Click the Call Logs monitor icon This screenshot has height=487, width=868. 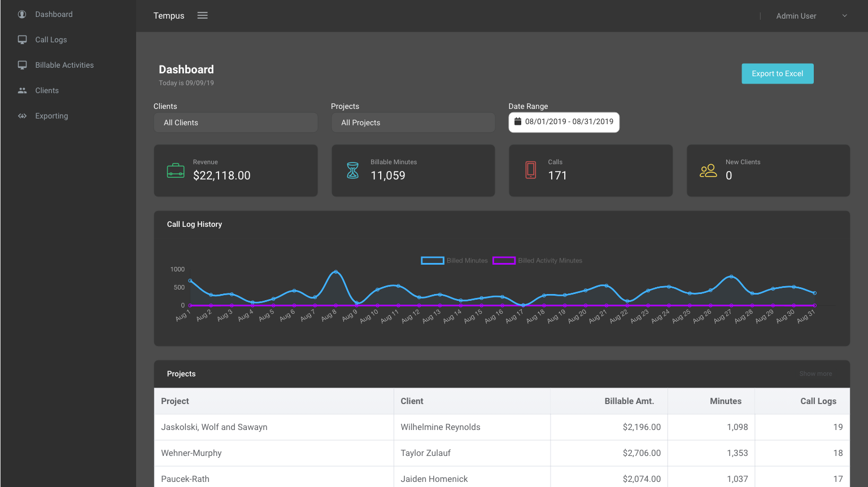click(x=22, y=40)
